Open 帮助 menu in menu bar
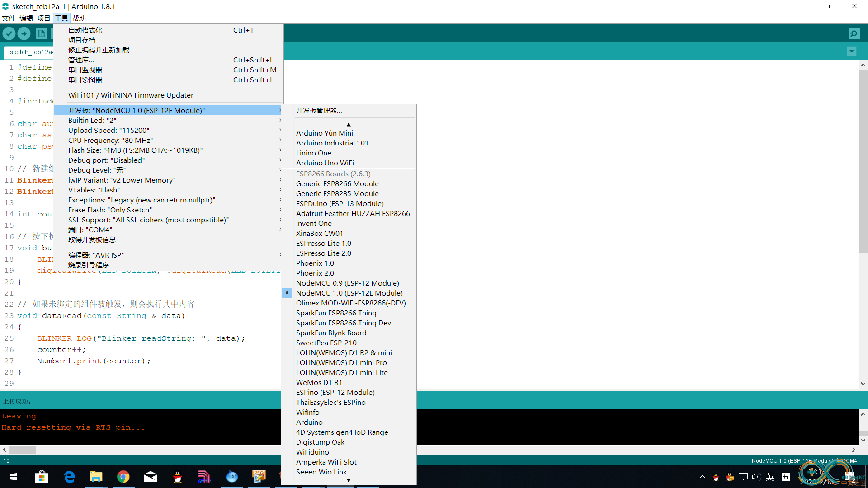Viewport: 868px width, 488px height. tap(79, 18)
